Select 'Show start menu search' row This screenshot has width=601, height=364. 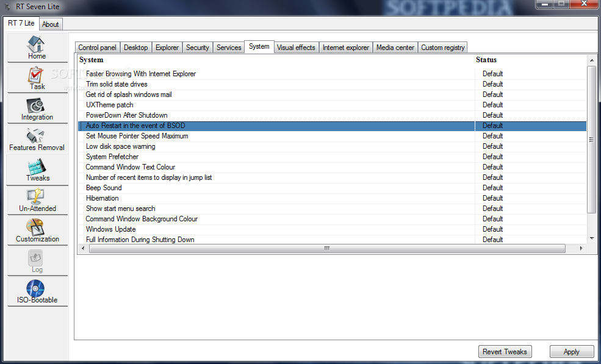333,209
